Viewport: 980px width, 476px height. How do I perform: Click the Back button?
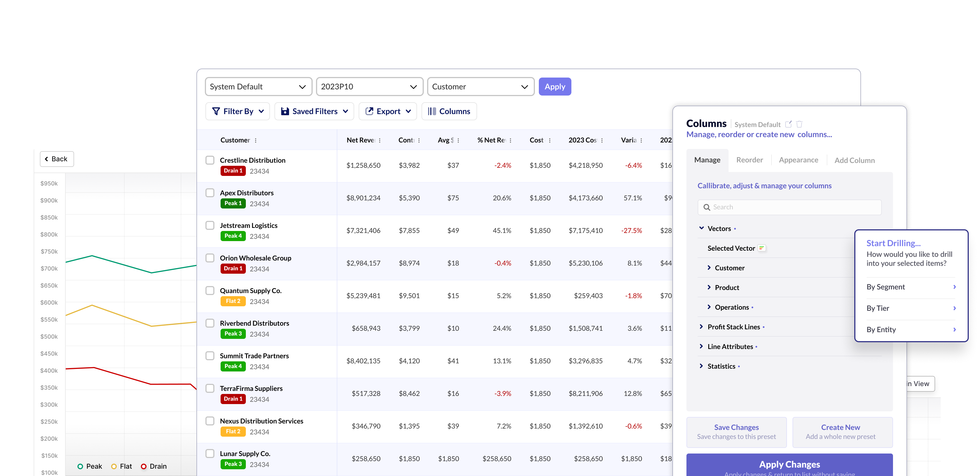click(56, 159)
